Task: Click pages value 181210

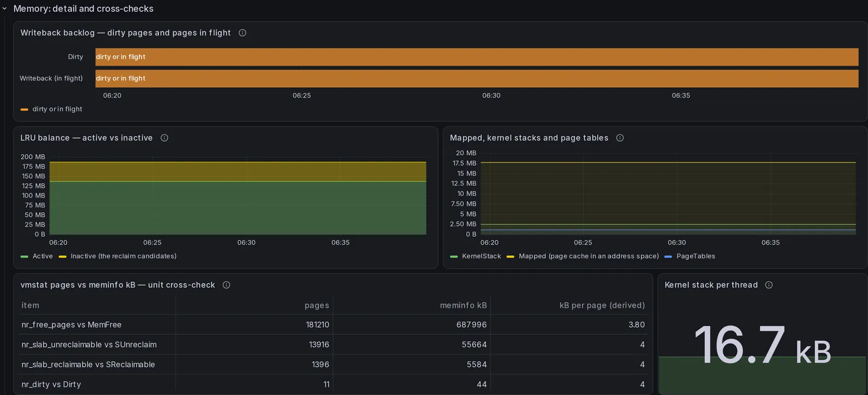Action: tap(317, 325)
